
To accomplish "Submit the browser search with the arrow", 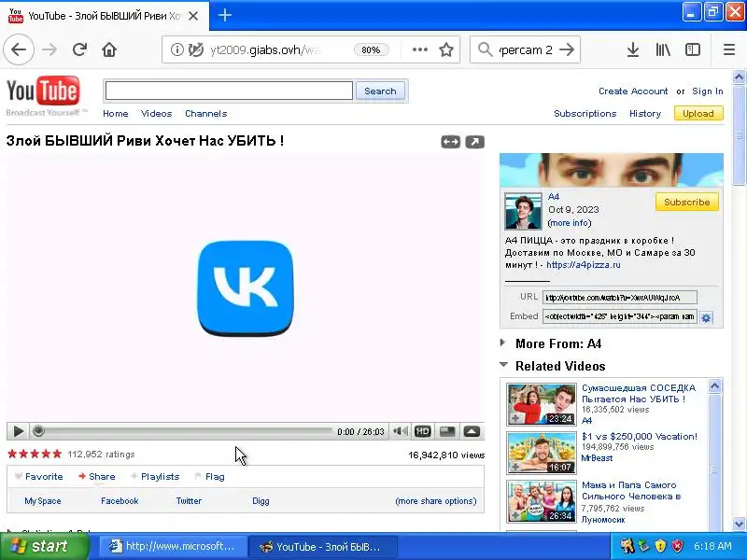I will (567, 49).
